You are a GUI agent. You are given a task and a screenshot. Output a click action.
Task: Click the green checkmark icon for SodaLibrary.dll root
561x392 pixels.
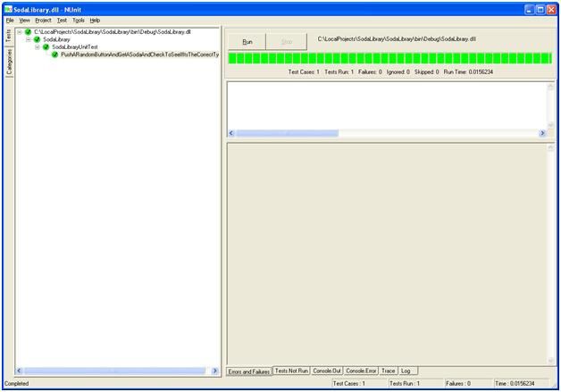coord(28,32)
